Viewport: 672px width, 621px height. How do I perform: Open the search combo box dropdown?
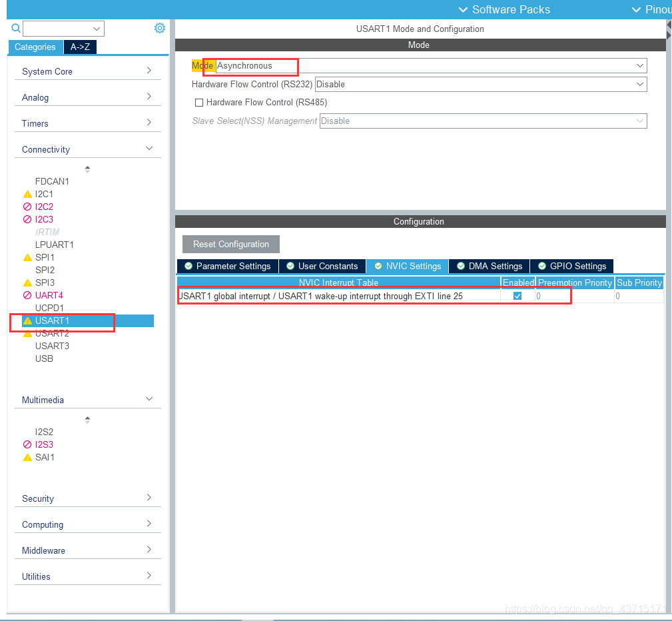point(97,29)
